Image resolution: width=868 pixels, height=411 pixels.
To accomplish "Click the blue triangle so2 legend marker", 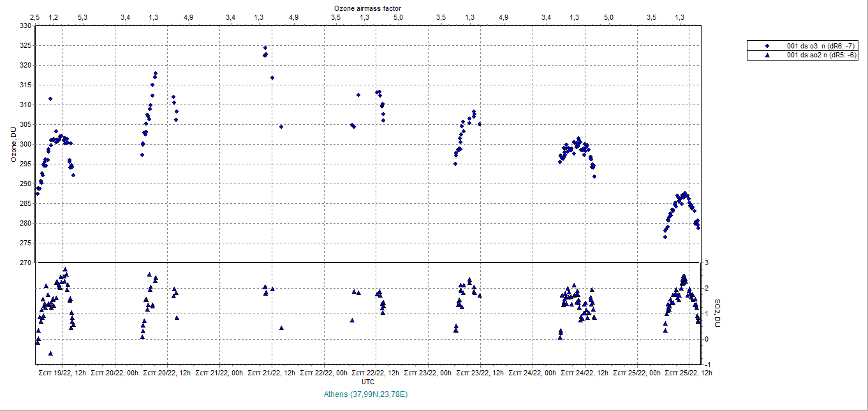I will (x=767, y=55).
